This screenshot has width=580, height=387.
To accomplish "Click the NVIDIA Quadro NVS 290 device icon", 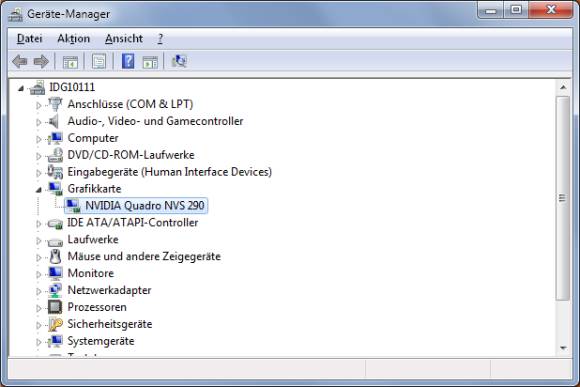I will 73,206.
